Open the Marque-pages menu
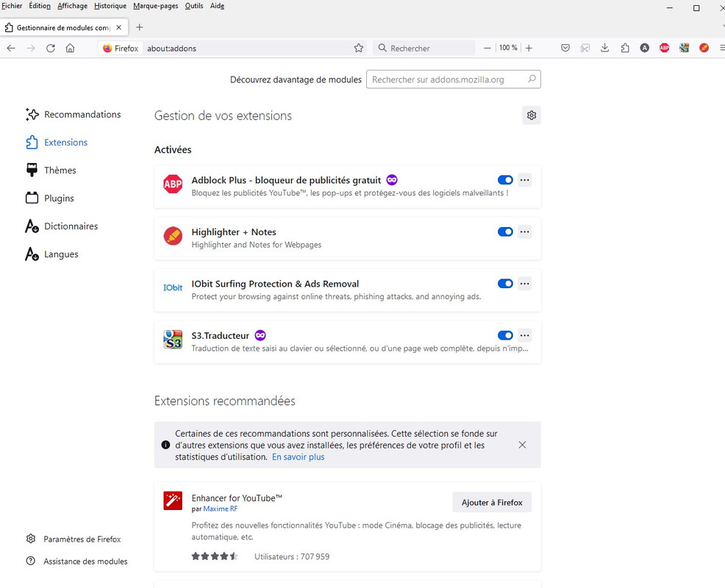 [155, 6]
